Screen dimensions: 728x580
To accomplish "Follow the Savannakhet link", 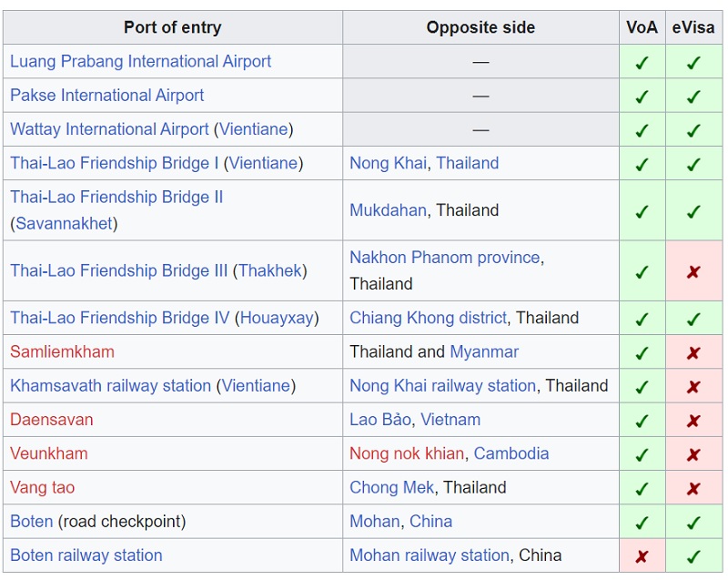I will [64, 223].
